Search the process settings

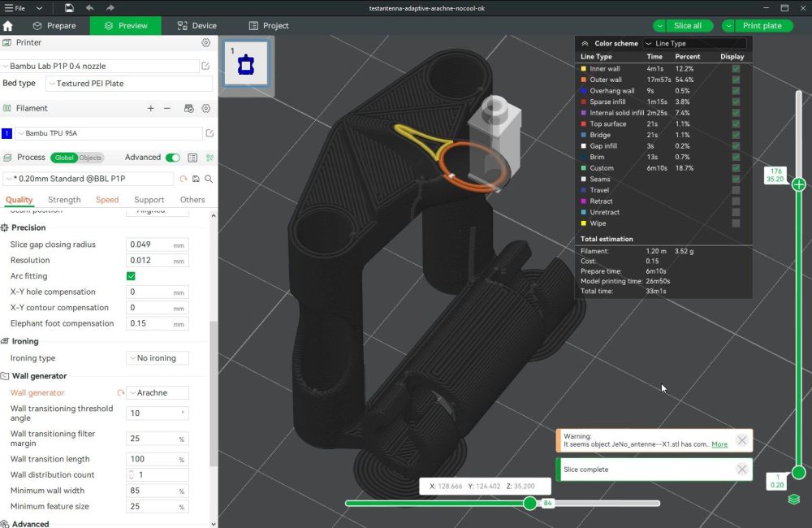point(209,179)
